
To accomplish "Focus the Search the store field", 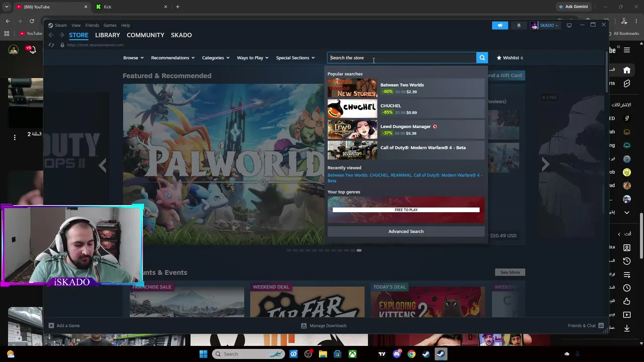I will tap(401, 58).
